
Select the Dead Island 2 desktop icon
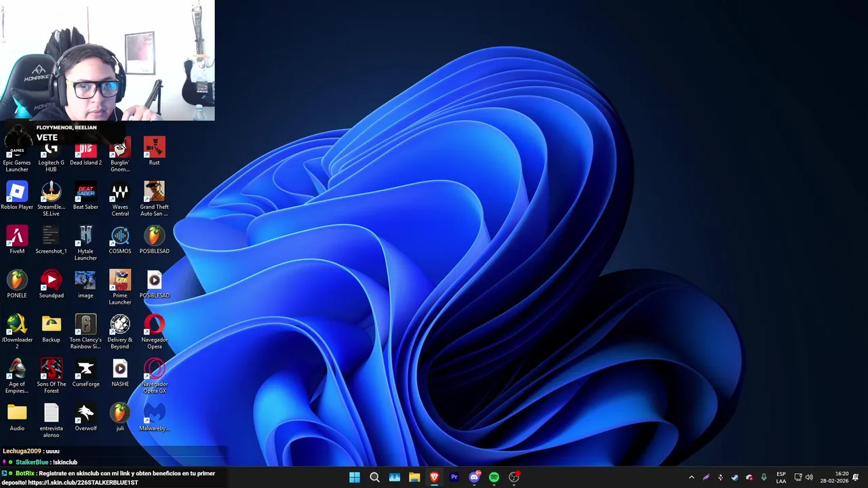[x=85, y=150]
